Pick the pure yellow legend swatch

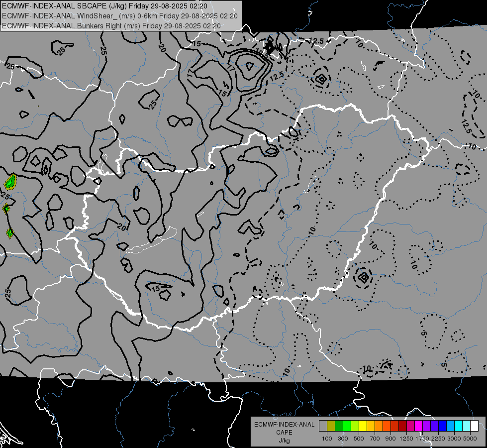[x=363, y=426]
